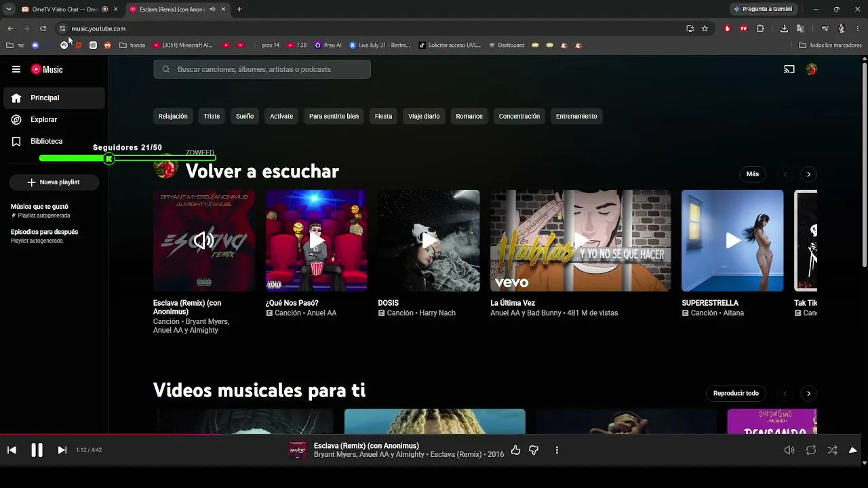This screenshot has height=488, width=868.
Task: Select the Relajación mood chip
Action: pyautogui.click(x=173, y=116)
